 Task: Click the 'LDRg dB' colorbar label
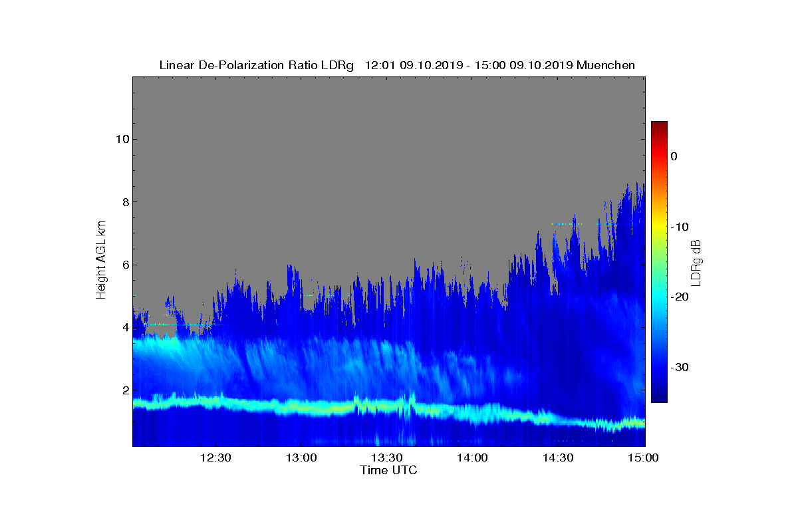(696, 262)
